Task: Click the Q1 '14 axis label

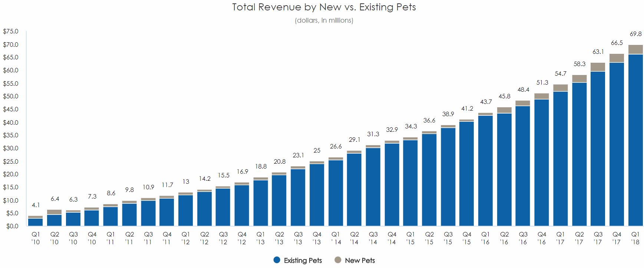Action: tap(336, 238)
